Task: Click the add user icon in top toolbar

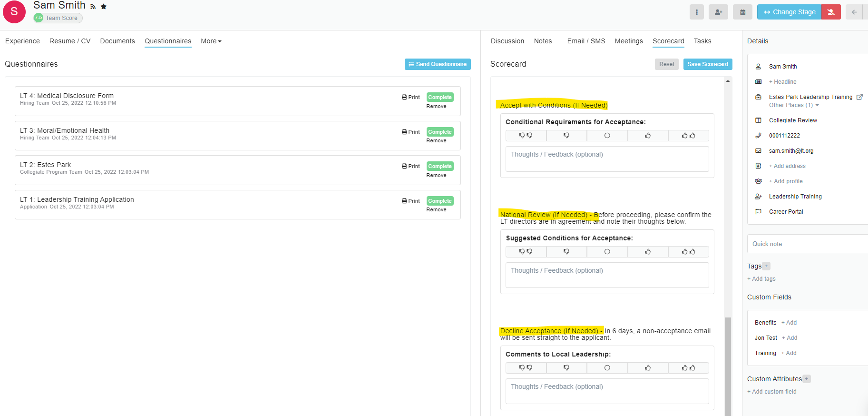Action: click(x=718, y=12)
